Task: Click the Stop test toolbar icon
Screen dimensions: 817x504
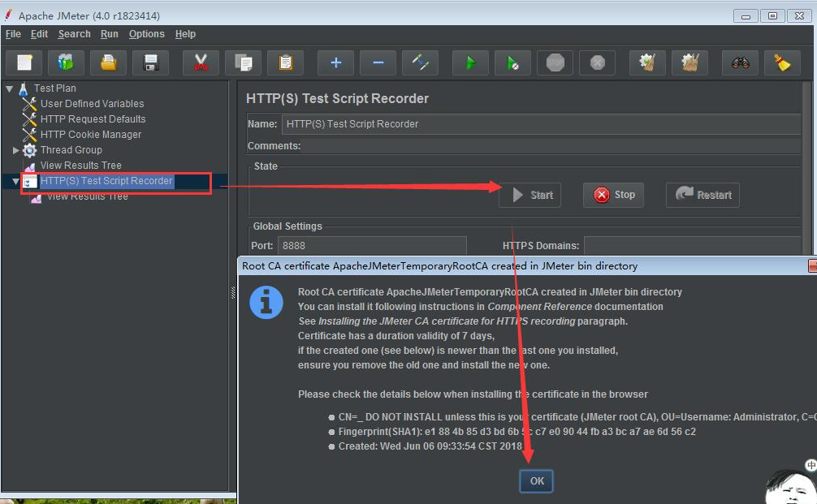Action: 555,63
